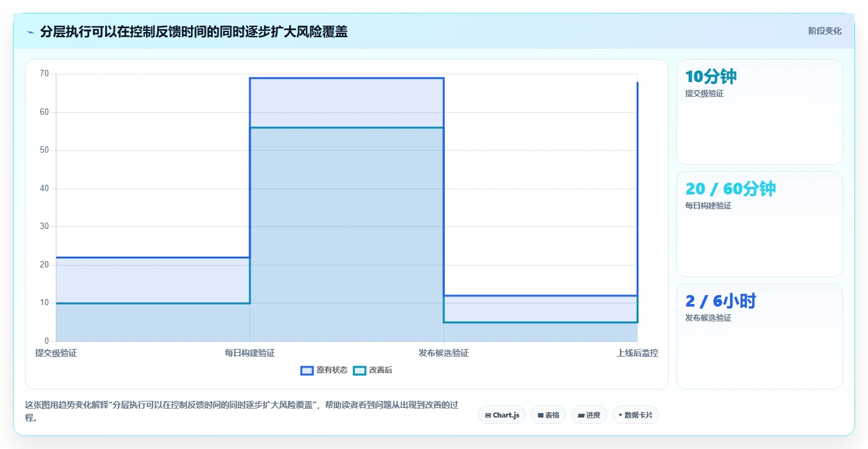Toggle the 改善后 legend item
The width and height of the screenshot is (868, 449).
(372, 370)
